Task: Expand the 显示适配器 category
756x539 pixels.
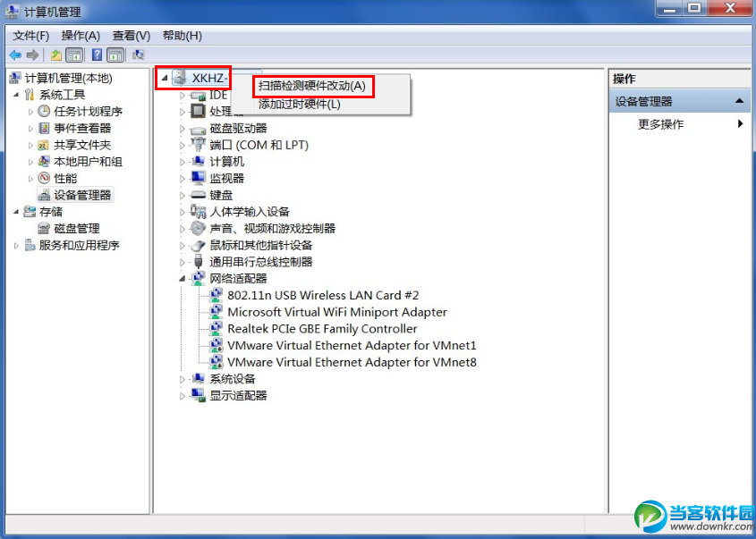Action: coord(183,396)
